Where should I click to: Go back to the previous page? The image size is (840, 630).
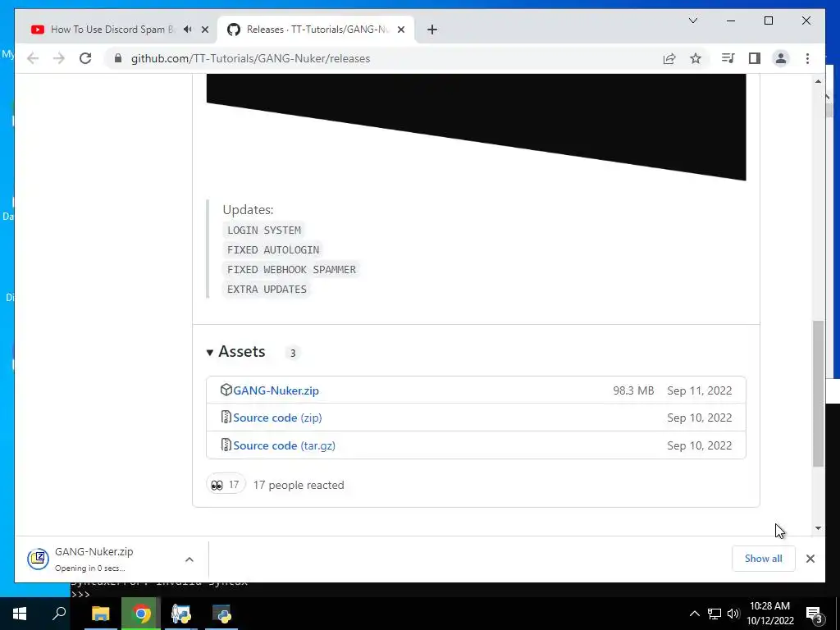tap(33, 58)
